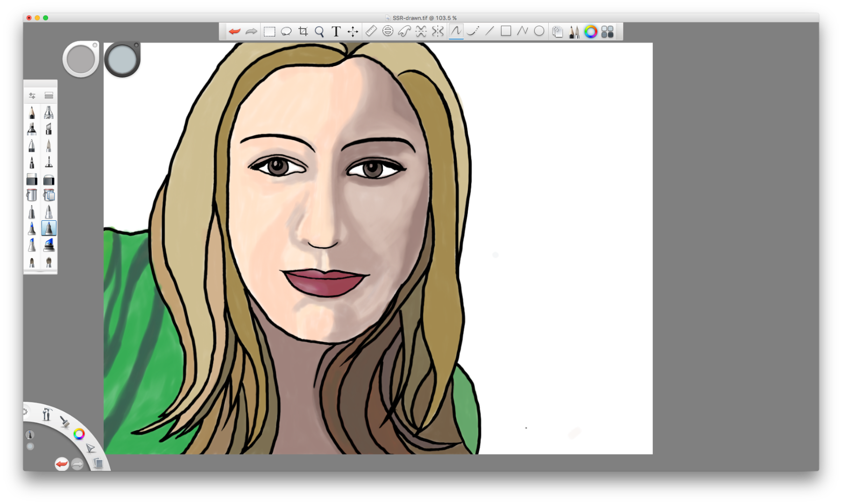This screenshot has width=842, height=504.
Task: Select the silver fine-liner brush
Action: (49, 212)
